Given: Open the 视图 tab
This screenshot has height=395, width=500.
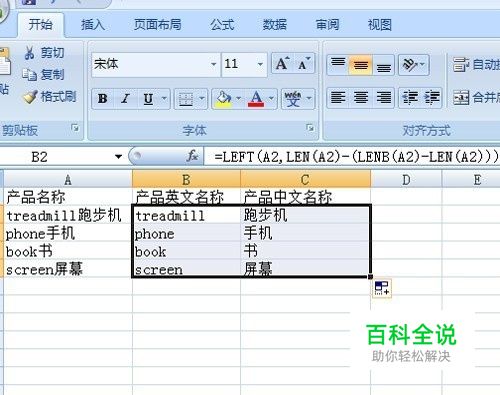Looking at the screenshot, I should [x=380, y=25].
